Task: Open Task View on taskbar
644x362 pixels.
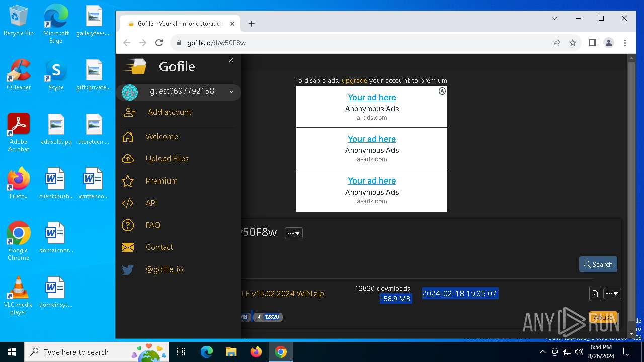Action: coord(181,352)
